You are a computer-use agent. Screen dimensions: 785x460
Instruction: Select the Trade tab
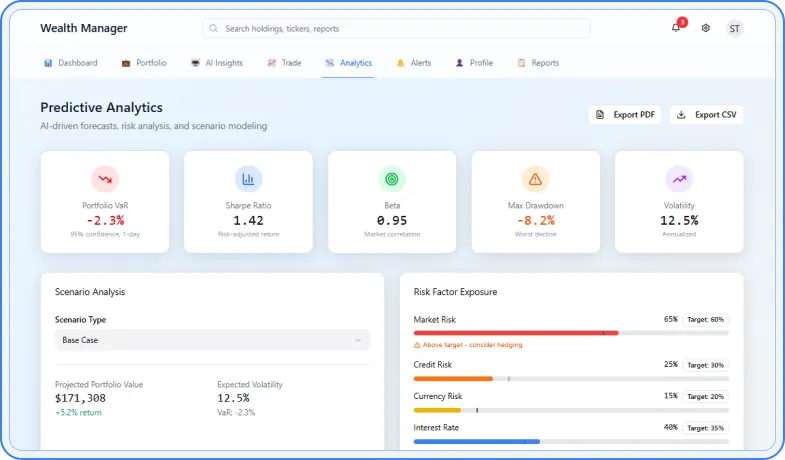[x=284, y=63]
